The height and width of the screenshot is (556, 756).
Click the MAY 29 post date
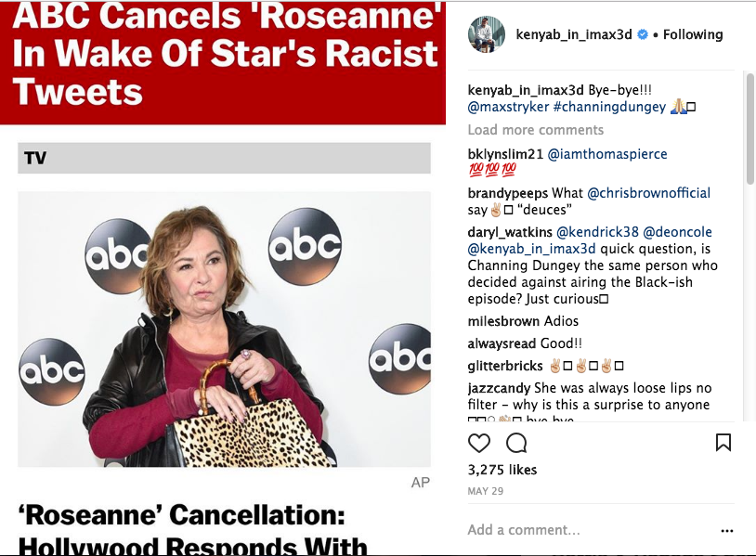[486, 490]
